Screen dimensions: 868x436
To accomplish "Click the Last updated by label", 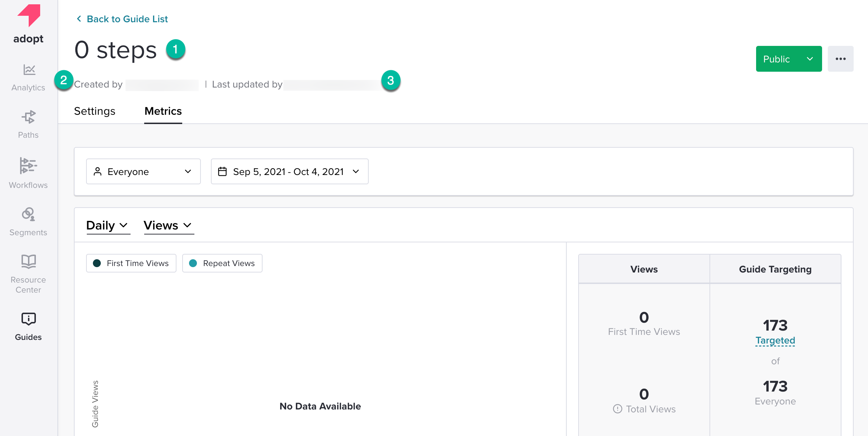I will pyautogui.click(x=247, y=84).
